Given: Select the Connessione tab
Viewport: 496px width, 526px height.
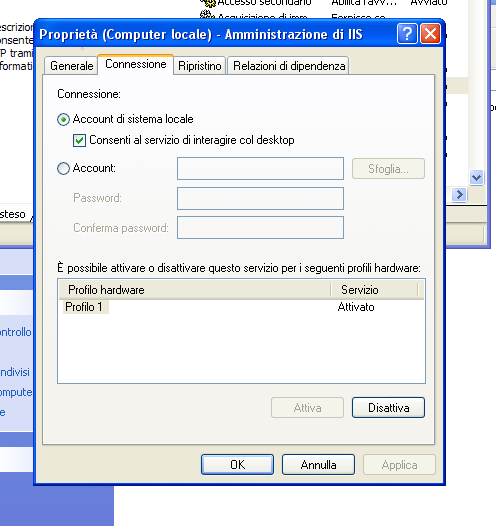Looking at the screenshot, I should [x=135, y=64].
